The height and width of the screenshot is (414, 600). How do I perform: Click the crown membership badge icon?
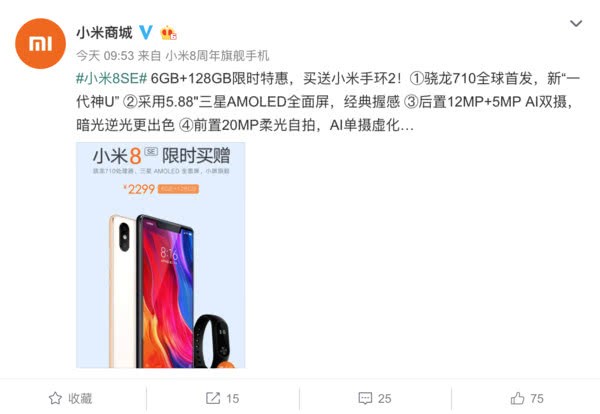click(168, 33)
